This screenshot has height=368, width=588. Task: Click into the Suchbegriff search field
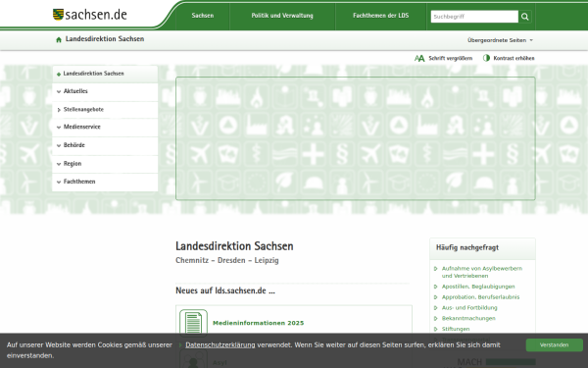click(474, 17)
